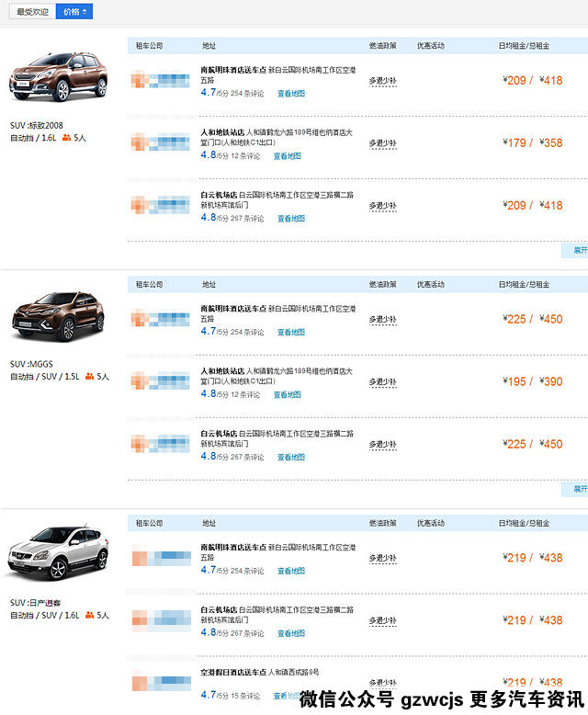Click the sort arrow on 价格 tab
588x715 pixels.
[85, 12]
